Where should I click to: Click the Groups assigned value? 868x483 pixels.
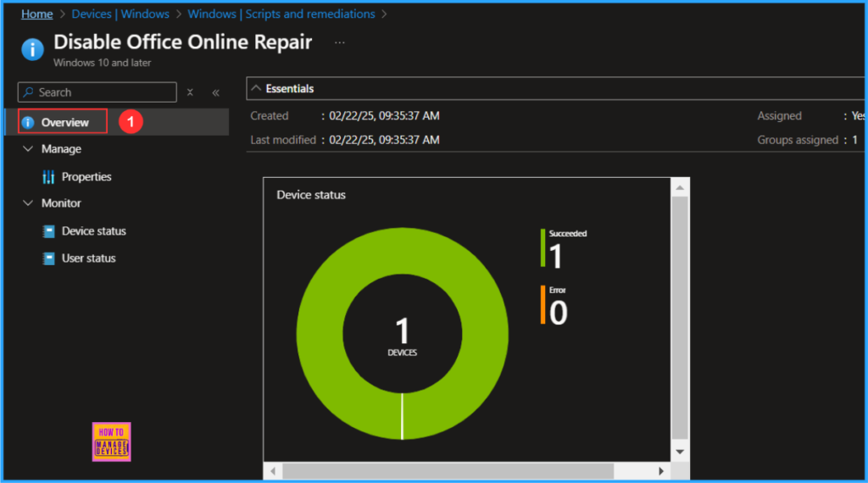tap(854, 140)
